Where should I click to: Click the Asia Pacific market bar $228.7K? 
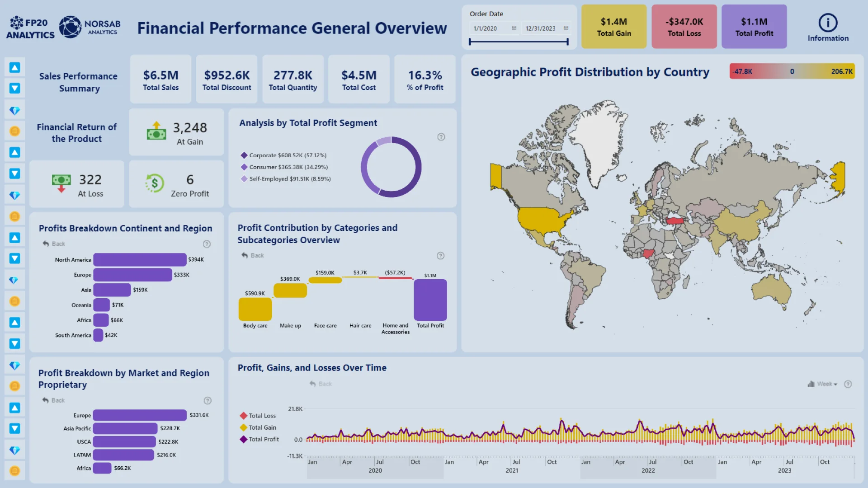pos(125,428)
